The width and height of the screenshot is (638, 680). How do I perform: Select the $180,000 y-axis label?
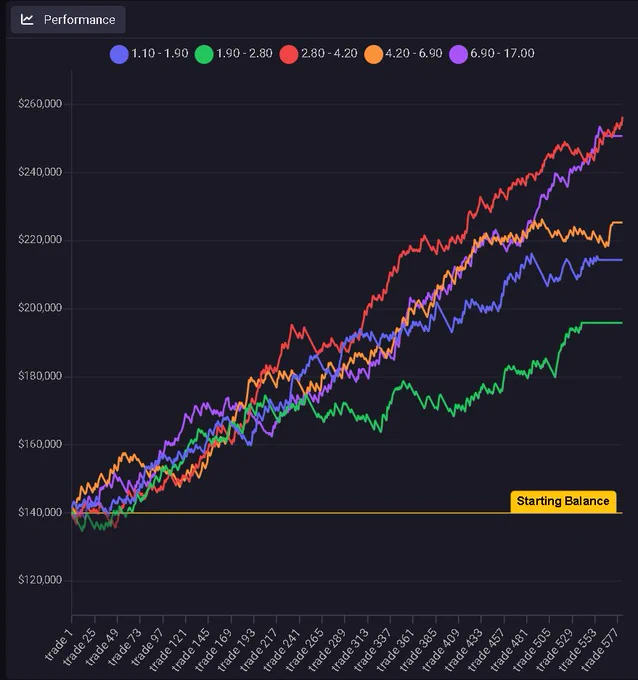[40, 376]
